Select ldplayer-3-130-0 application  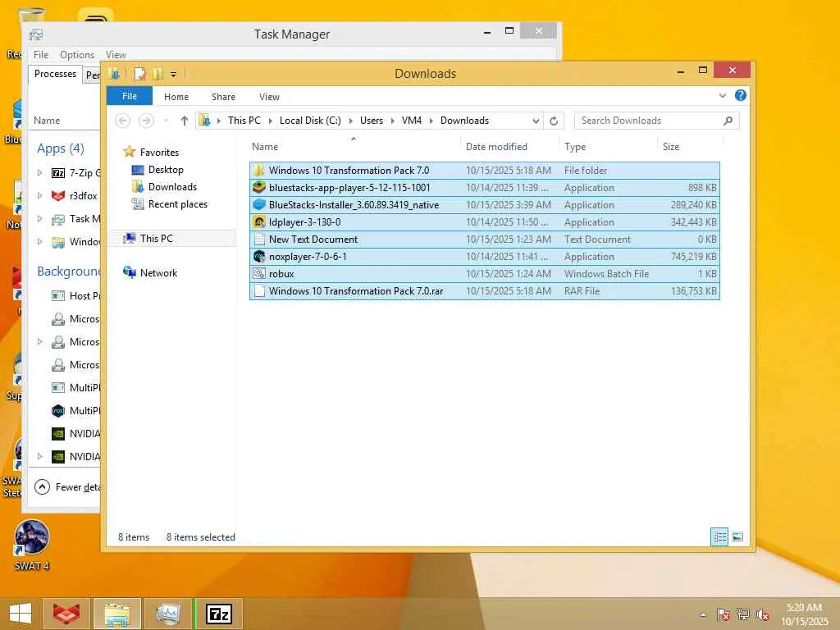click(x=484, y=221)
